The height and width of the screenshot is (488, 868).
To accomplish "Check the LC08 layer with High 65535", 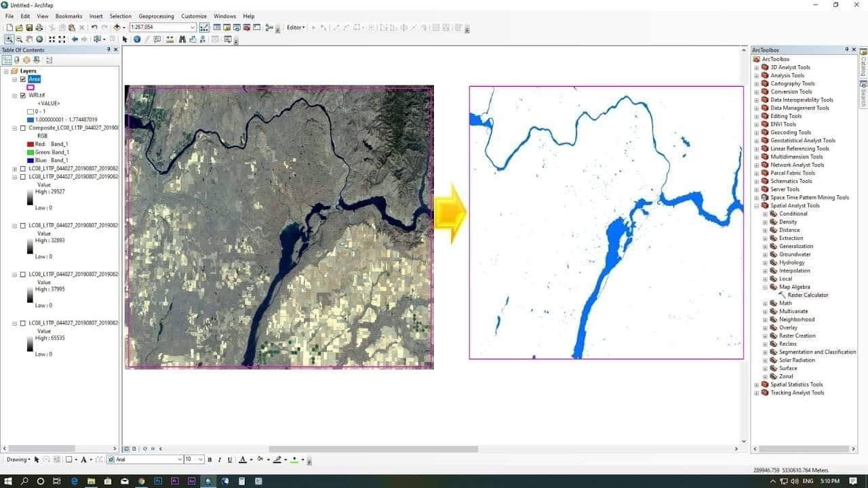I will 23,323.
